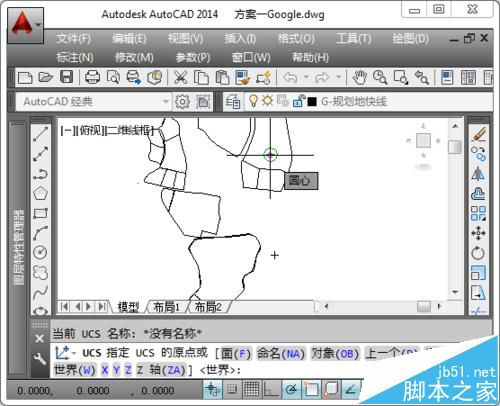500x406 pixels.
Task: Toggle Ortho Mode in status bar
Action: [271, 389]
